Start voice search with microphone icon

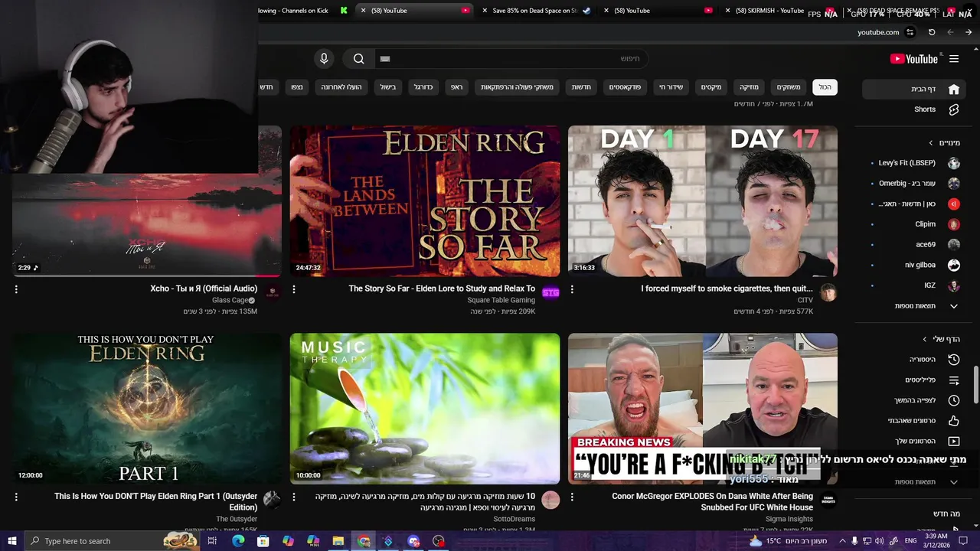pos(324,59)
